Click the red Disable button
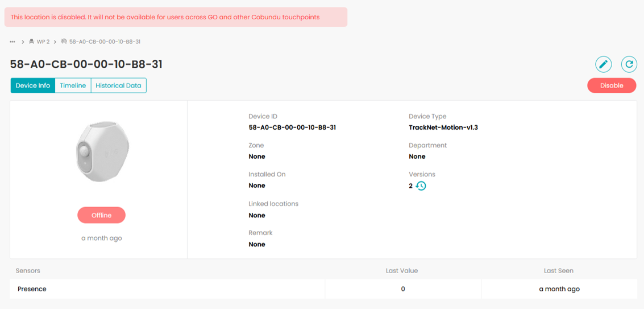The height and width of the screenshot is (309, 644). (x=612, y=85)
